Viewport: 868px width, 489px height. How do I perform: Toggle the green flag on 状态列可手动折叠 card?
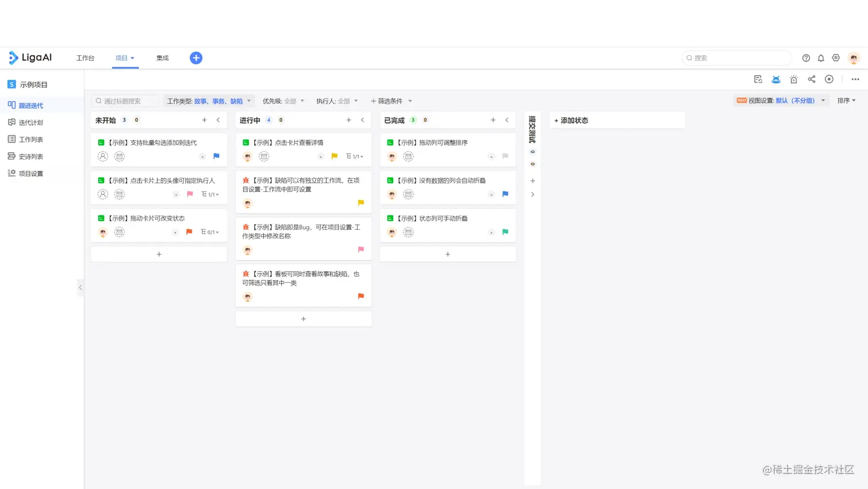pyautogui.click(x=506, y=232)
